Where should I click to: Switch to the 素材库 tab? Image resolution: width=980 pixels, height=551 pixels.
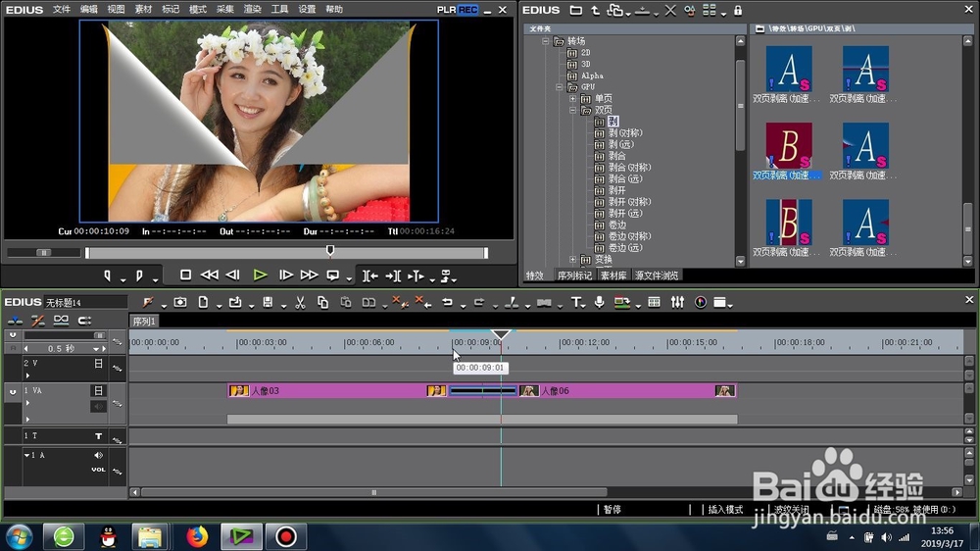pos(613,275)
